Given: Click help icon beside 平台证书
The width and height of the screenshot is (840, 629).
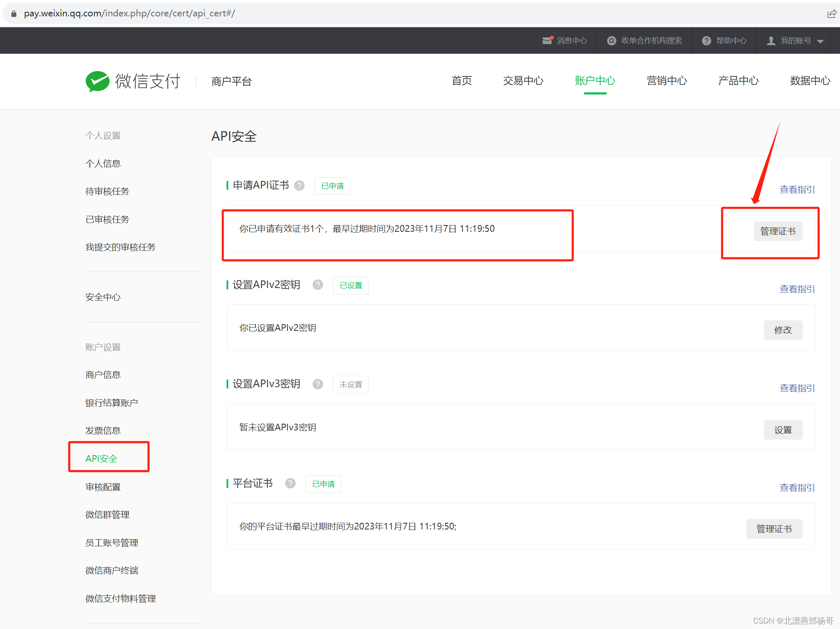Looking at the screenshot, I should point(290,483).
